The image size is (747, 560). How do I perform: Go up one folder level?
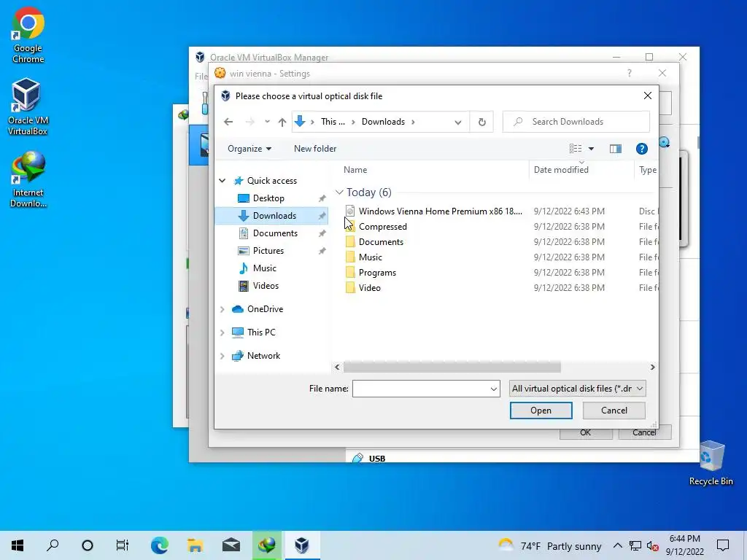(x=282, y=122)
